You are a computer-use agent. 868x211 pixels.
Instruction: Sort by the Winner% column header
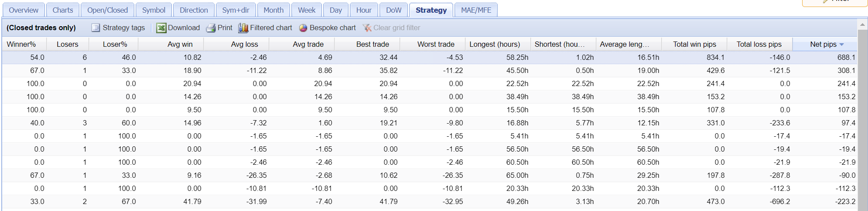(21, 44)
